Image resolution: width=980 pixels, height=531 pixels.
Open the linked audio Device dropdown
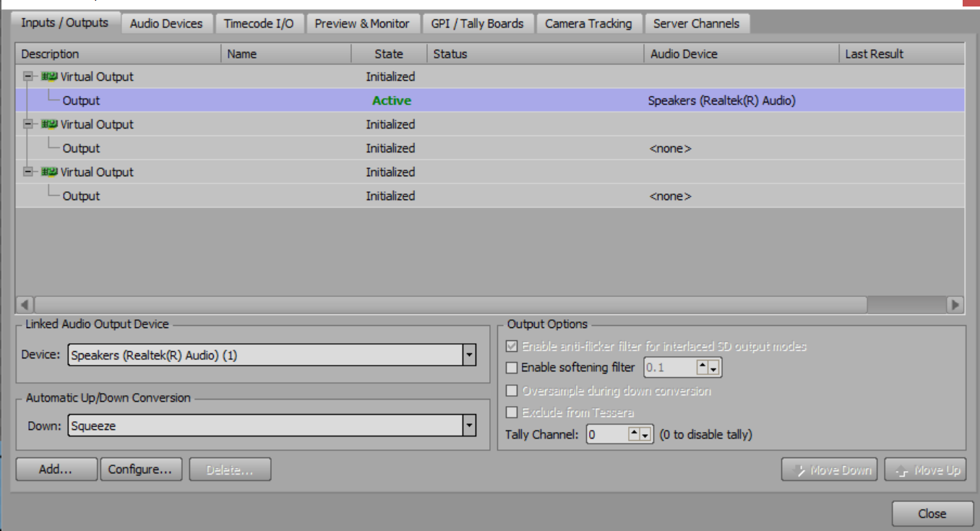point(469,355)
